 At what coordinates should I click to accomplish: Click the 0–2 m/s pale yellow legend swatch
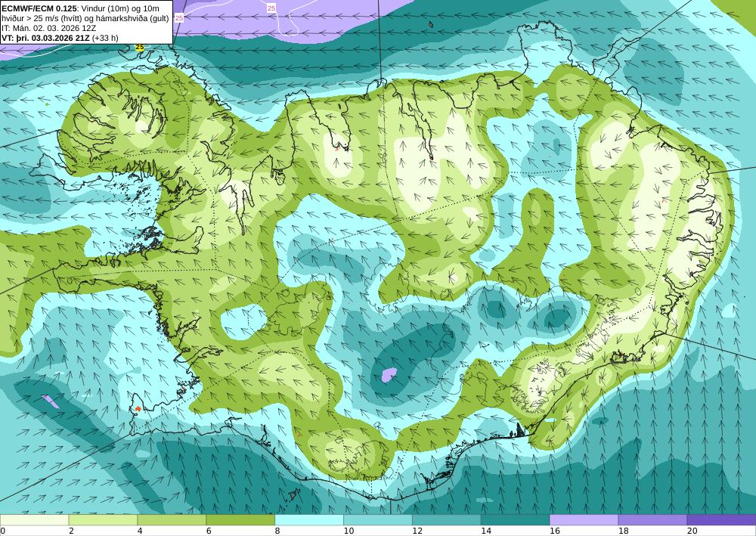[34, 519]
